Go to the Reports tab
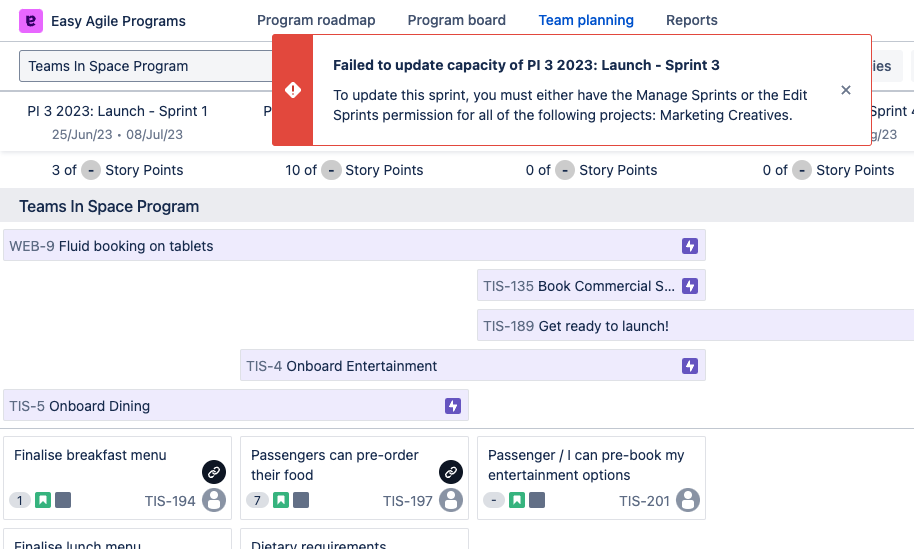The height and width of the screenshot is (549, 914). pyautogui.click(x=691, y=20)
